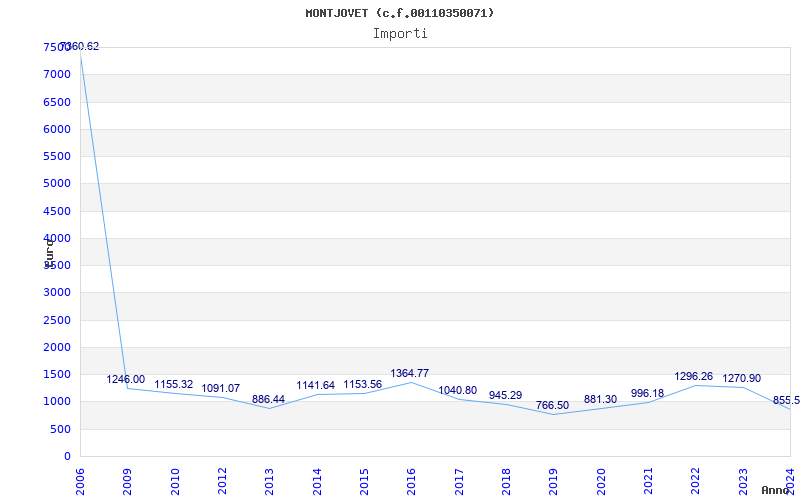This screenshot has height=500, width=800.
Task: Click the 1155.32 value label
Action: [x=174, y=384]
